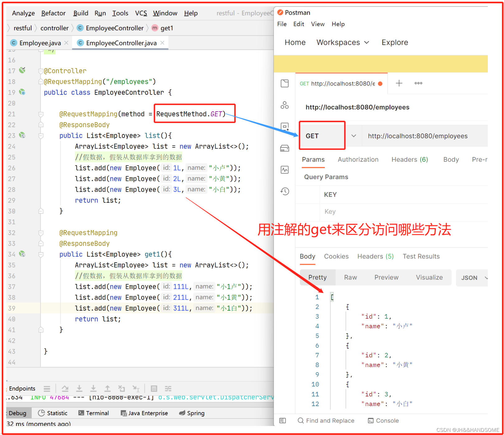
Task: Open the Build menu
Action: coord(81,13)
